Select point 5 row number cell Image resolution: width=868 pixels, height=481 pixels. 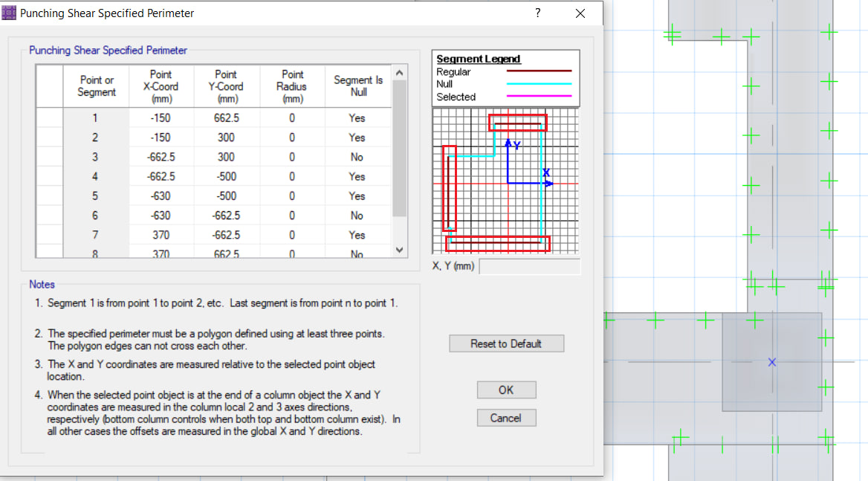pos(96,196)
